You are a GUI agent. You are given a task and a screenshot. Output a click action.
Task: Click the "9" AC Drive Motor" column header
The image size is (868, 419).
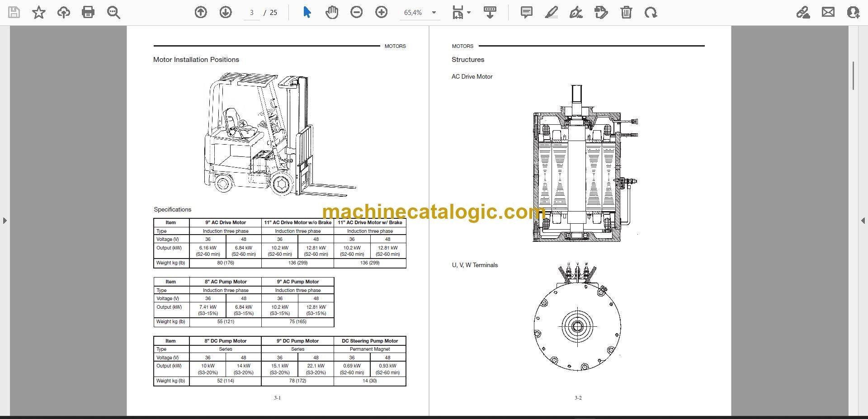tap(226, 222)
